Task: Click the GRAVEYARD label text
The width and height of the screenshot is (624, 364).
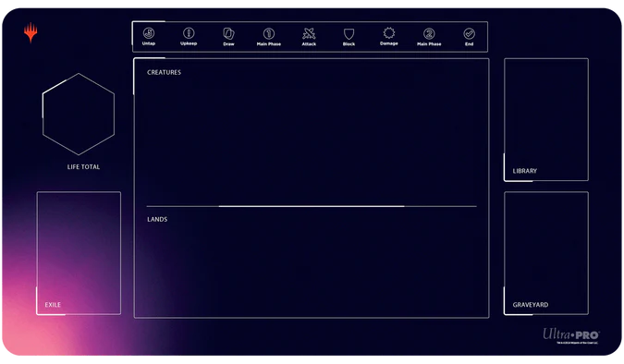Action: 531,305
